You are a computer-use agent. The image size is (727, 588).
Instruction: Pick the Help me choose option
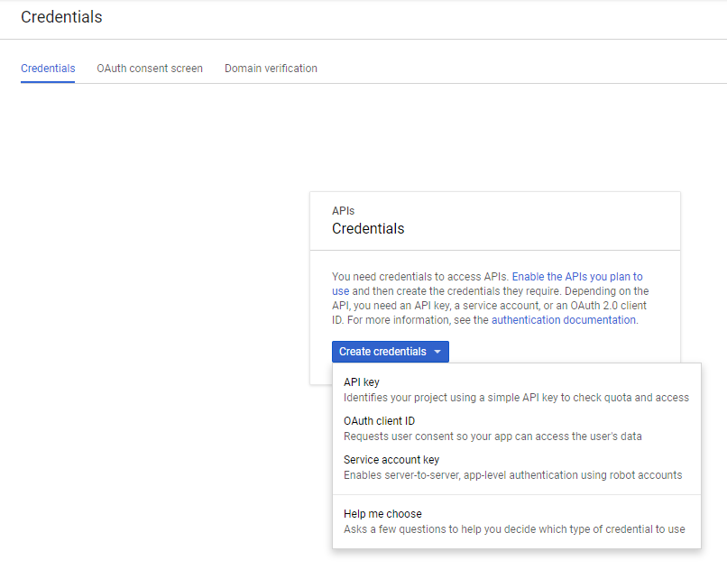382,514
